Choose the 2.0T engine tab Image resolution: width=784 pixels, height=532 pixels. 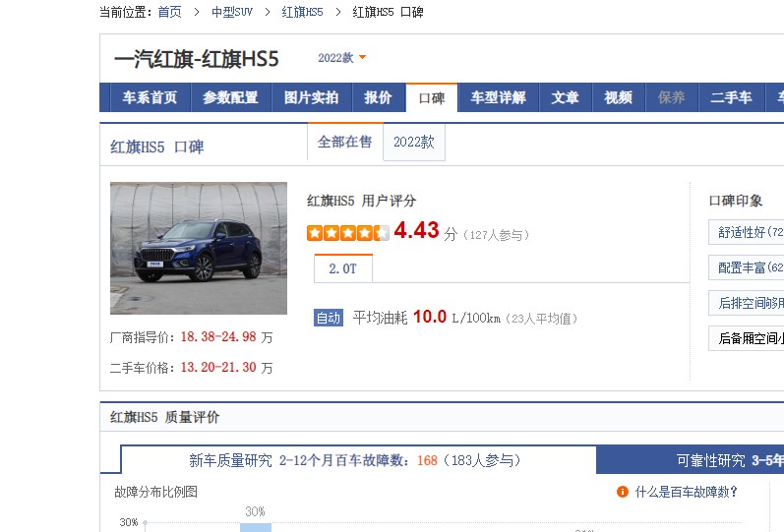[x=342, y=268]
